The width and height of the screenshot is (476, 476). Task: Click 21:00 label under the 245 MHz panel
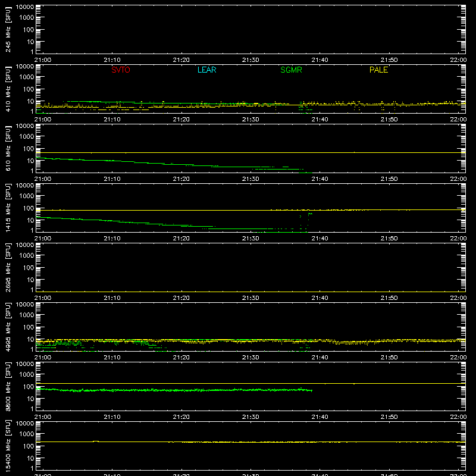tap(43, 60)
